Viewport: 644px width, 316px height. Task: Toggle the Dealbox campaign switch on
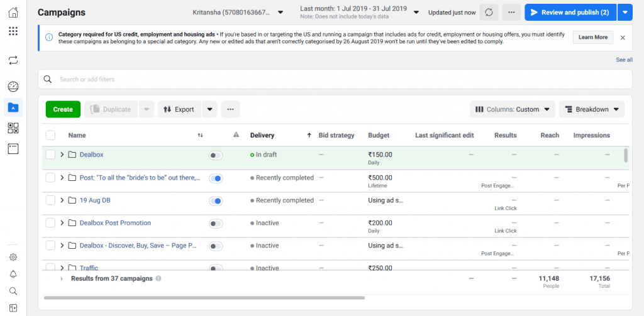point(216,156)
